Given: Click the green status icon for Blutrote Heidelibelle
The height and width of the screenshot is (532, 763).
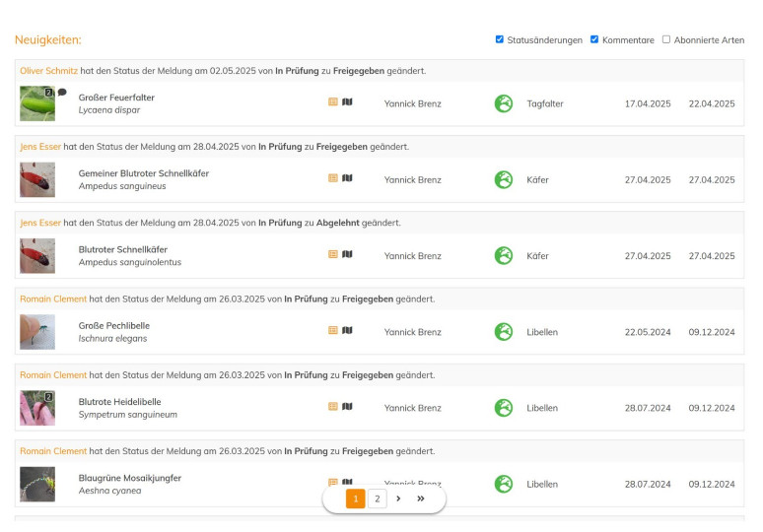Looking at the screenshot, I should [504, 408].
